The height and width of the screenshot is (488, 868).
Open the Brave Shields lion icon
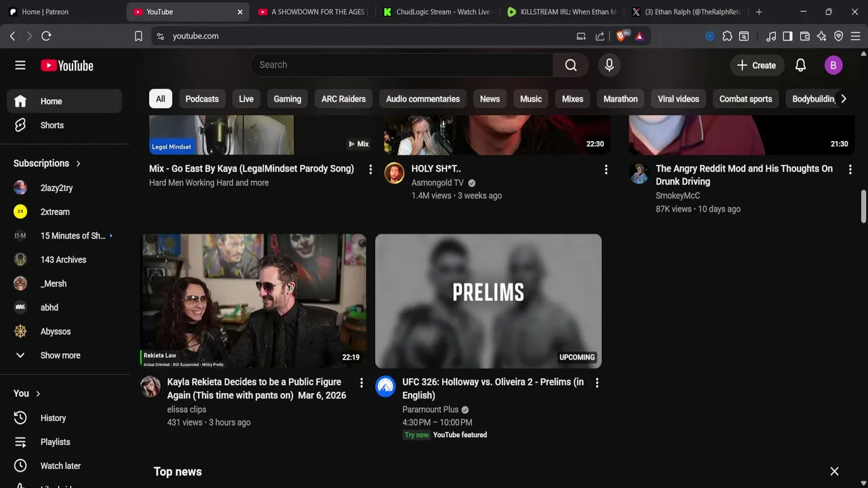click(622, 36)
